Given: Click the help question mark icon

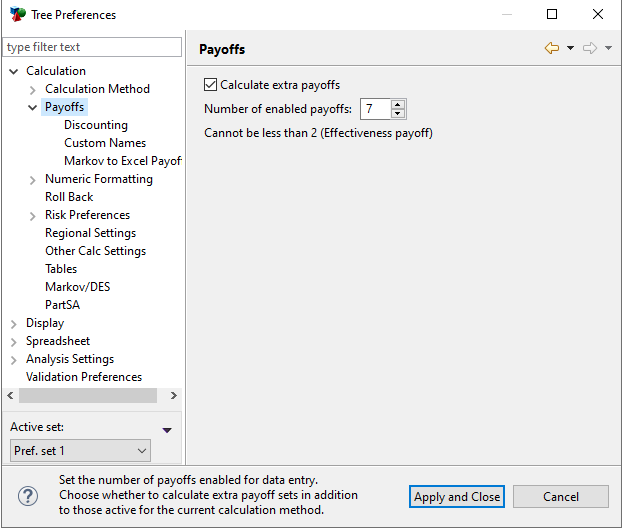Looking at the screenshot, I should click(x=29, y=496).
